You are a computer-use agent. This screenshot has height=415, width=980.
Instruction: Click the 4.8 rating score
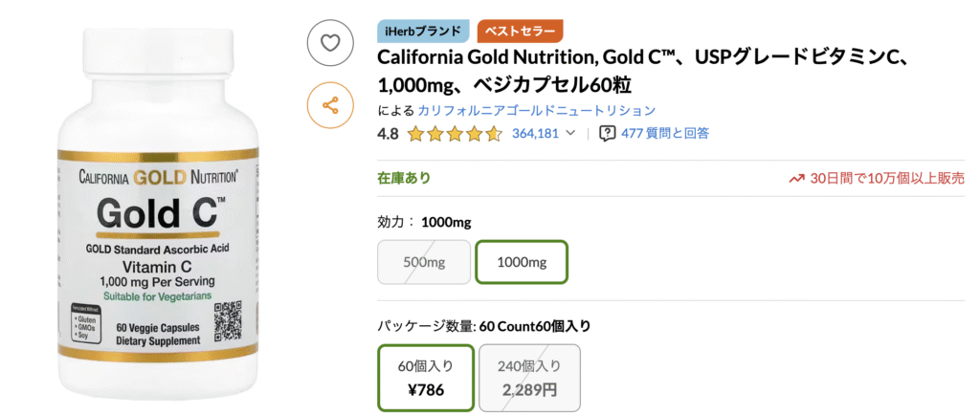pos(389,134)
